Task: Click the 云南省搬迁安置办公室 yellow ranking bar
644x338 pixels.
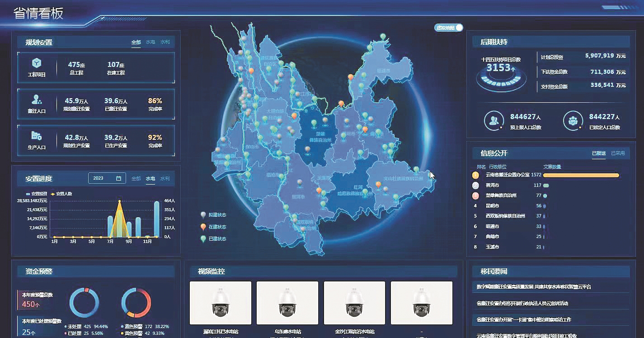Action: pos(581,175)
